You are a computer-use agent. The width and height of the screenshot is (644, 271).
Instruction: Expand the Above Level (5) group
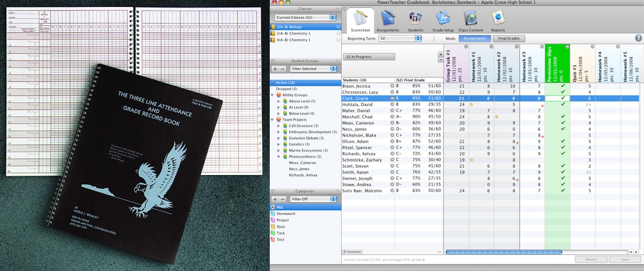click(278, 101)
